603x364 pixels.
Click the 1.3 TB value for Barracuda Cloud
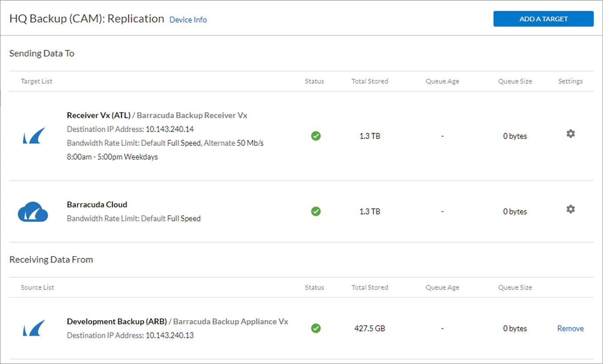(x=369, y=211)
